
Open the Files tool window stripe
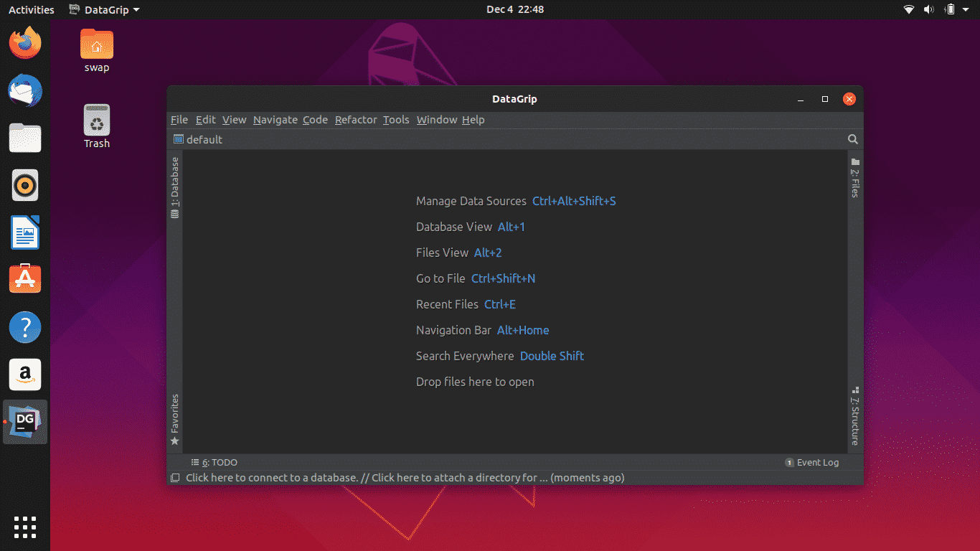tap(855, 177)
